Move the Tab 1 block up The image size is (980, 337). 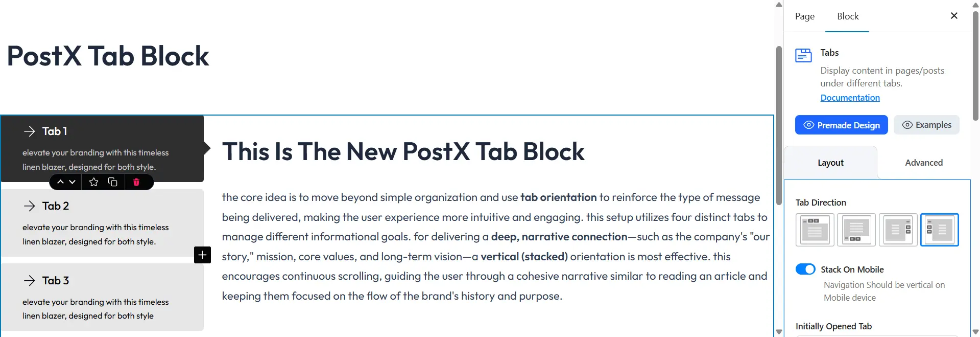click(60, 182)
